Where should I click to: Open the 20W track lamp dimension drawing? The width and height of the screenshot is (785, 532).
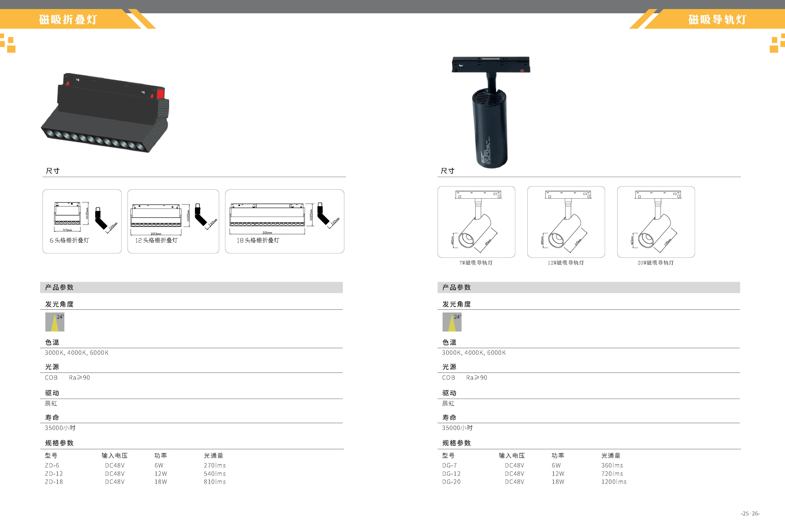pos(656,222)
